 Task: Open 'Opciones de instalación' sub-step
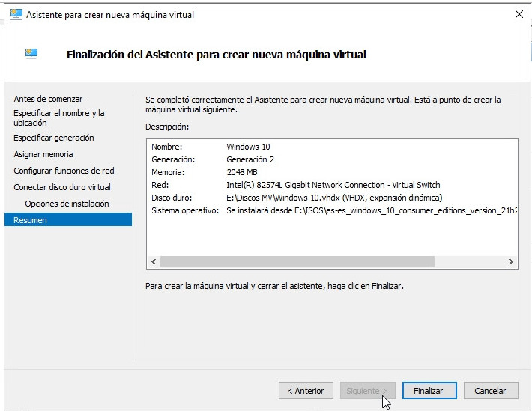(67, 204)
